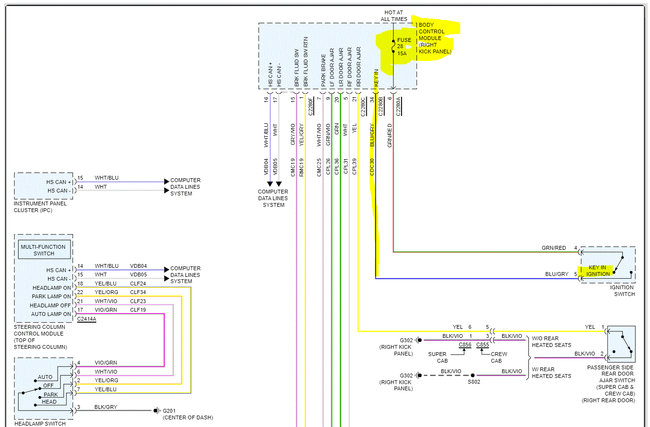
Task: Click the "IGNITION SWITCH" caption
Action: pos(622,291)
